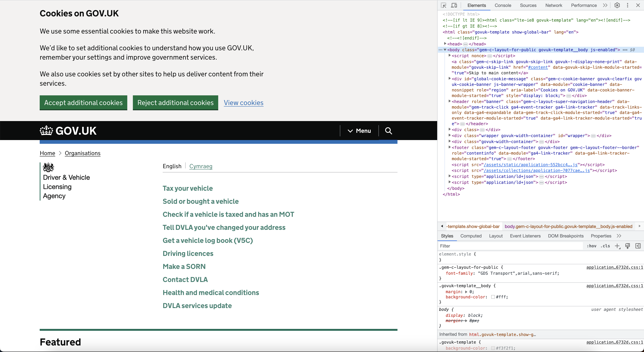This screenshot has height=352, width=644.
Task: Click the #f3f2f1 background-color swatch
Action: (493, 348)
